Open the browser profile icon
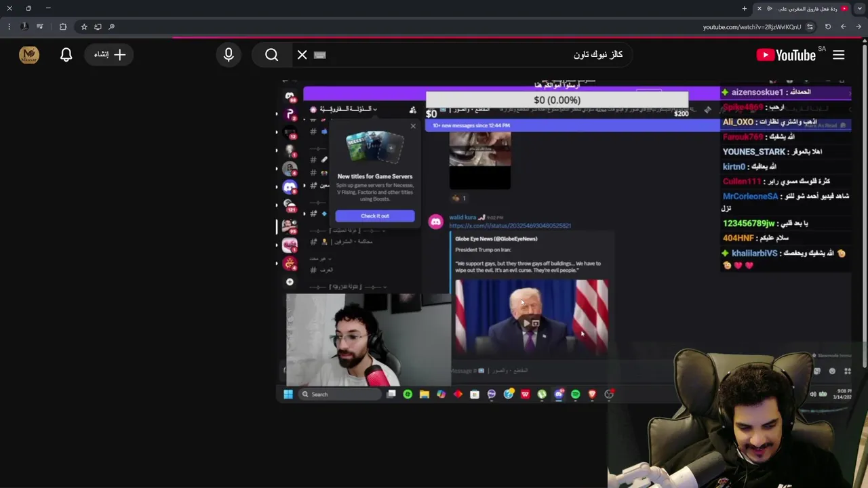 pos(24,27)
